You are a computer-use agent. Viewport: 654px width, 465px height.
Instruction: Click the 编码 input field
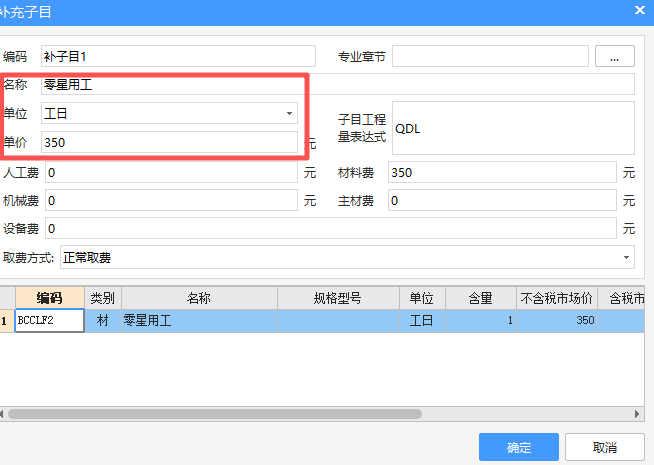178,56
